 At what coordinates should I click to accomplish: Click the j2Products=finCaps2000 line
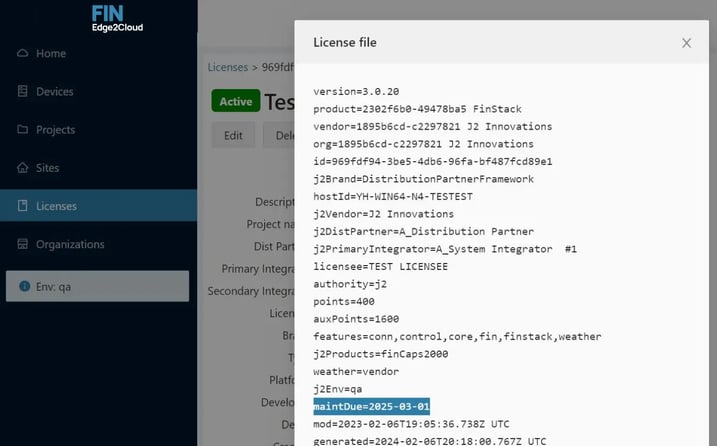coord(380,354)
